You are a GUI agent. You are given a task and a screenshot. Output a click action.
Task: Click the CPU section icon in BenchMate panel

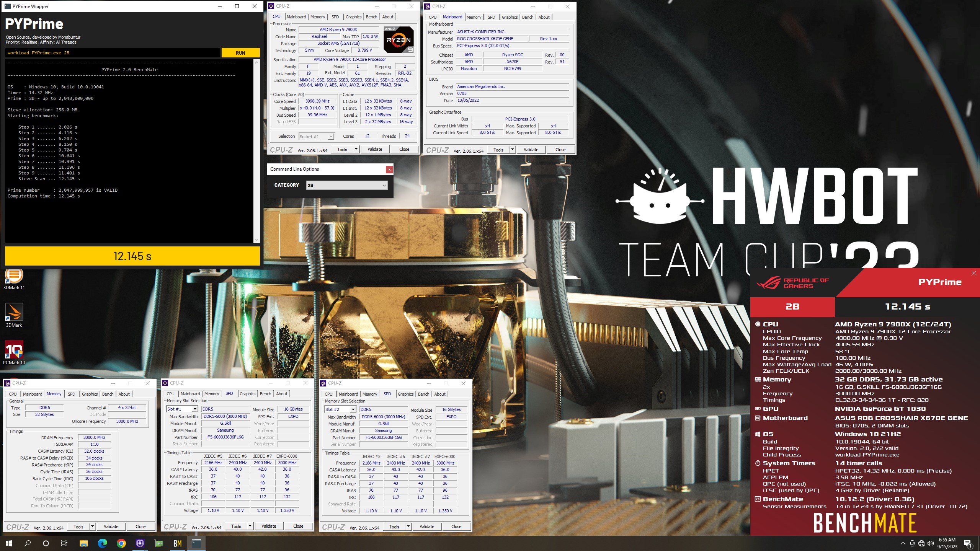tap(758, 324)
